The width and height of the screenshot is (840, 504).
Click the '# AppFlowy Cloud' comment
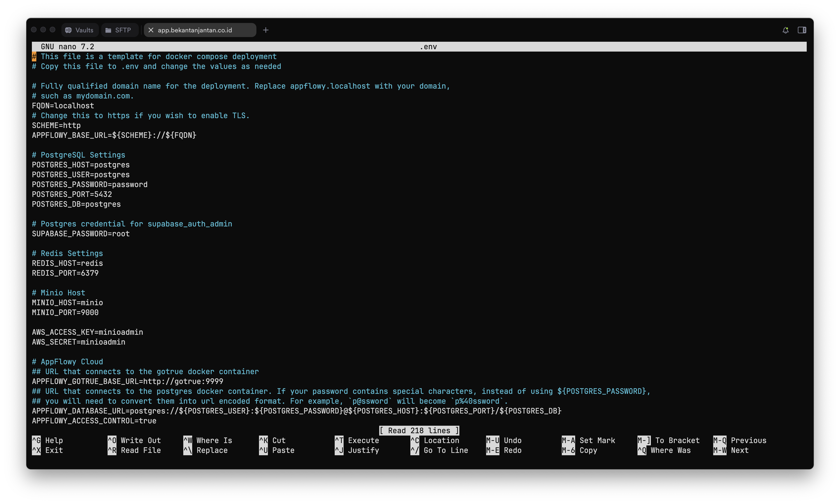click(x=67, y=362)
